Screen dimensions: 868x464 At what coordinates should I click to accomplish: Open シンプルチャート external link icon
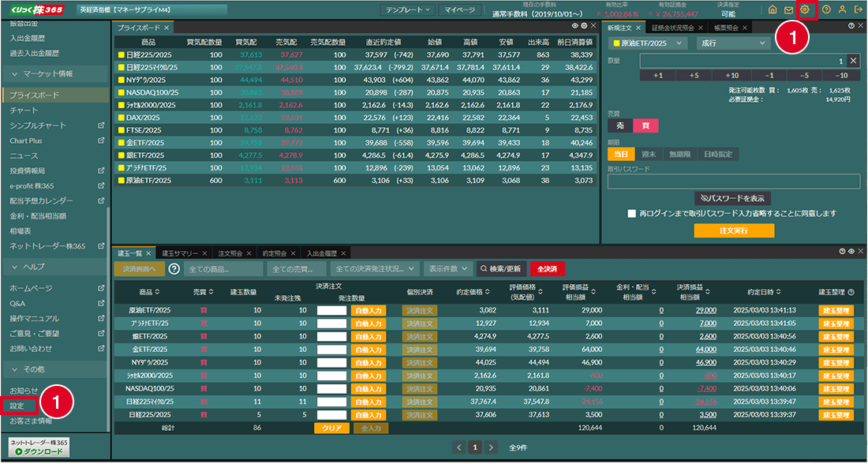click(101, 125)
